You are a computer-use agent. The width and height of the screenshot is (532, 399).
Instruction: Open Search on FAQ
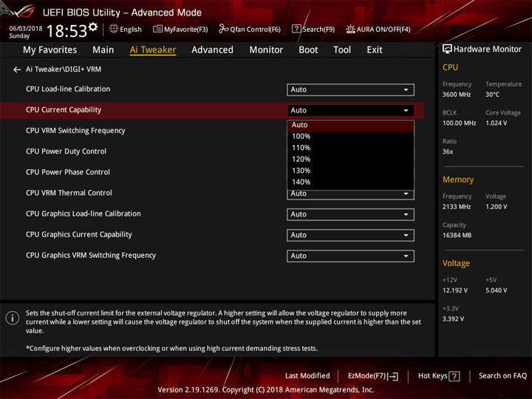coord(502,376)
